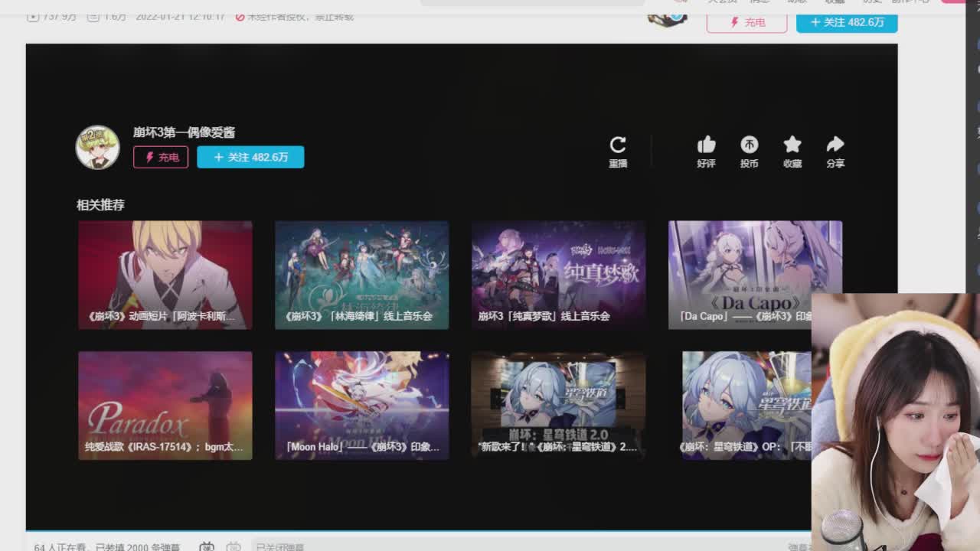This screenshot has width=980, height=551.
Task: Open the 星穹铁道 2.0 new song video
Action: [558, 406]
